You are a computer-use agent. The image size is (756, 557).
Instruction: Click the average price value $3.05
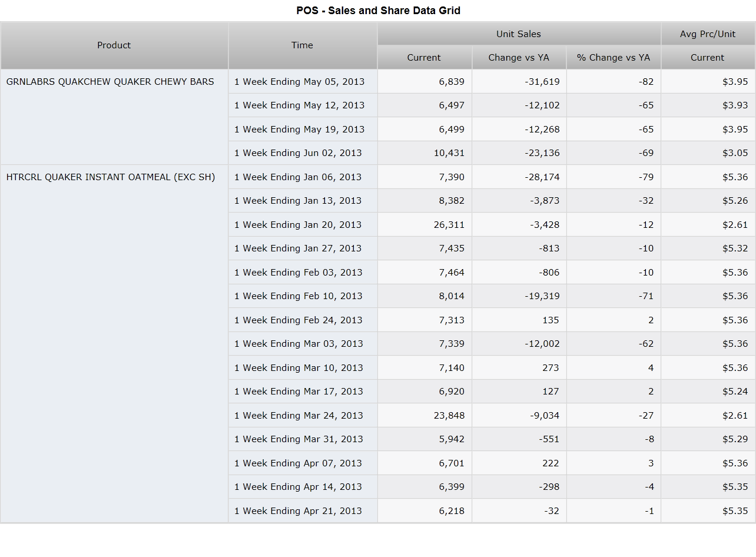pos(735,153)
